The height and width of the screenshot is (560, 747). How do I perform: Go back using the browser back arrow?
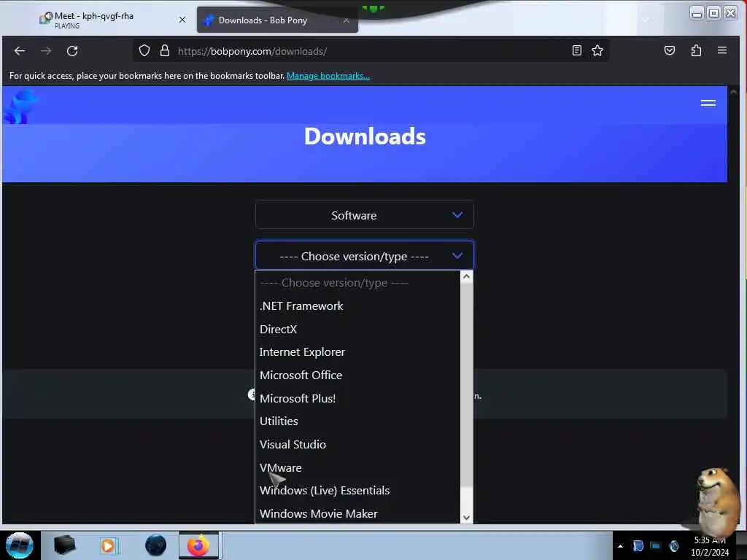[x=20, y=51]
